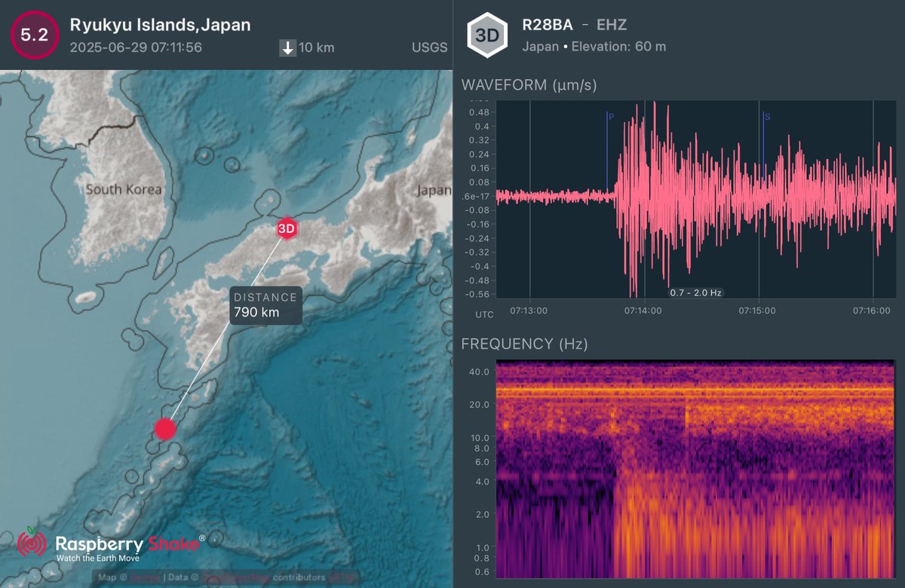The width and height of the screenshot is (905, 588).
Task: Click the 5.2 magnitude badge
Action: pyautogui.click(x=33, y=35)
